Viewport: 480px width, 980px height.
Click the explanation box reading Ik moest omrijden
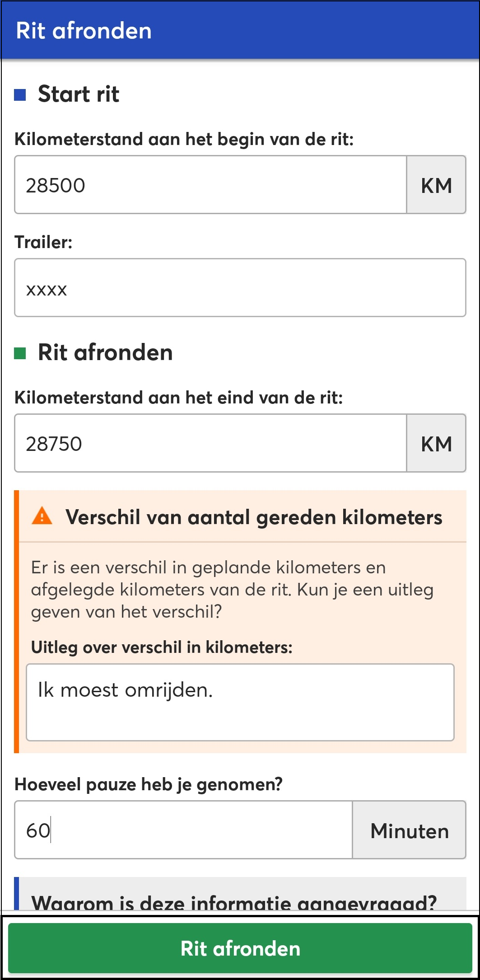point(240,702)
